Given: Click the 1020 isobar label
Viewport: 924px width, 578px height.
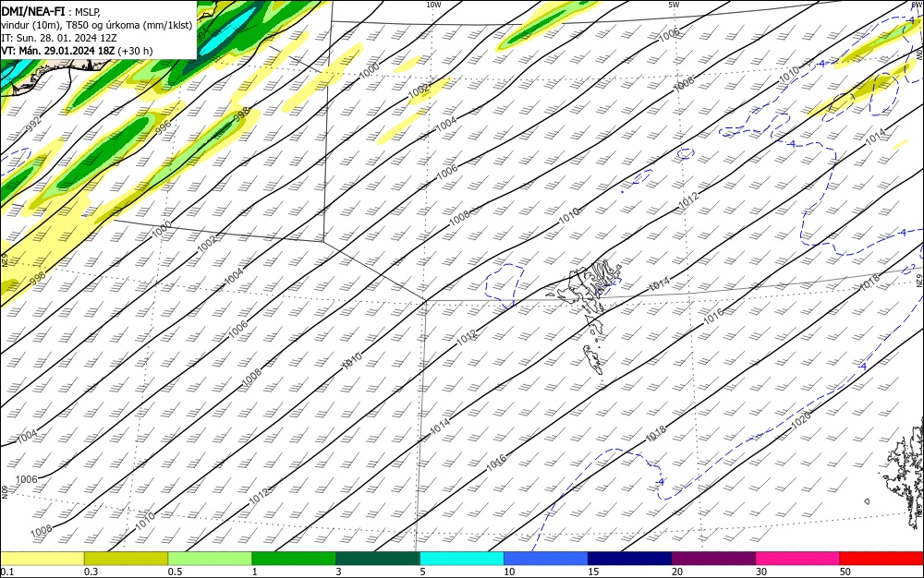Looking at the screenshot, I should [x=800, y=419].
